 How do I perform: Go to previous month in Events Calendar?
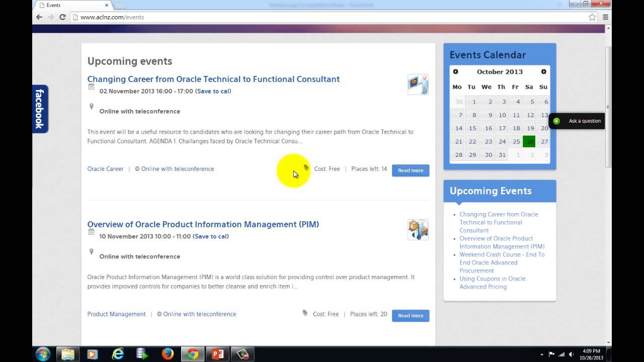point(455,72)
